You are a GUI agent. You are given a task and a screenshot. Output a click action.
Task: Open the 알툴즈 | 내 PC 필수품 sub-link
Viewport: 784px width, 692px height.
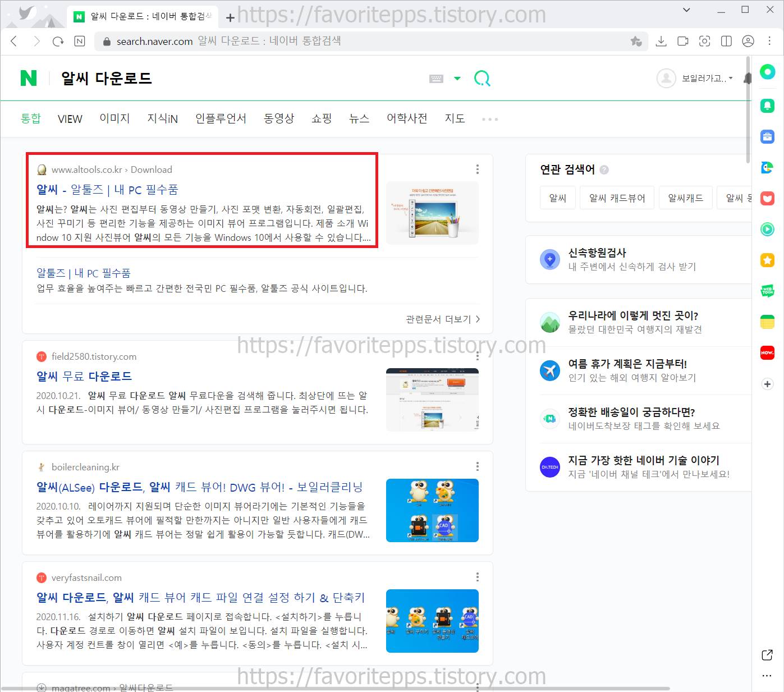(84, 273)
